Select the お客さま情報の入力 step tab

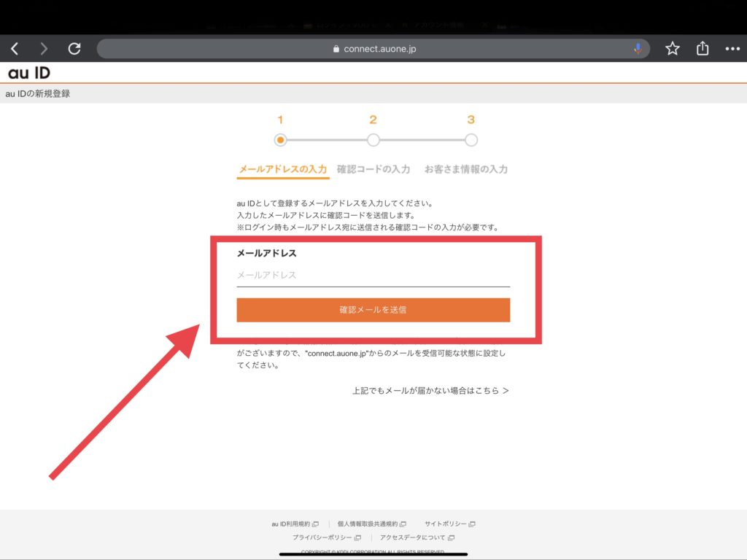click(x=466, y=169)
